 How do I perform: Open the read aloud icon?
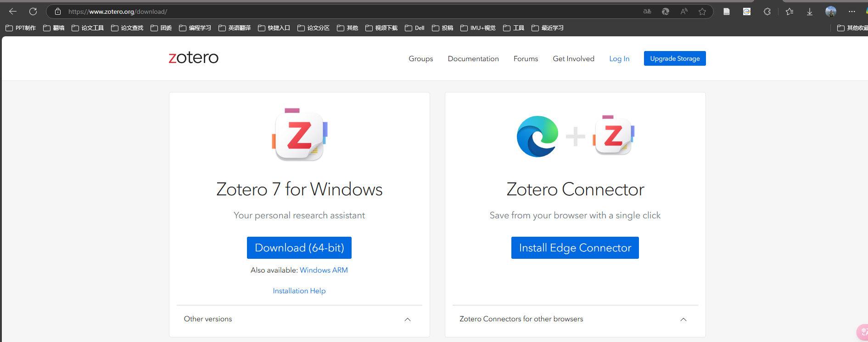point(684,11)
